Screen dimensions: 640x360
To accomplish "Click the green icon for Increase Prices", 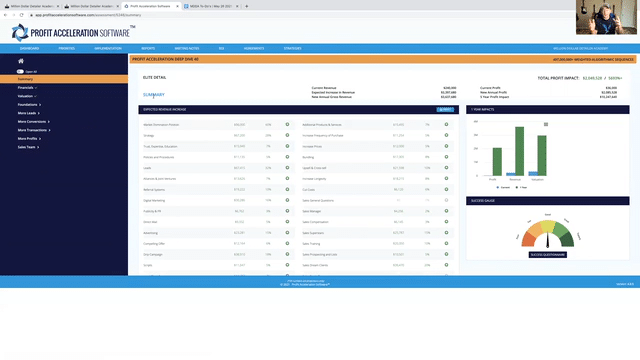I will click(x=447, y=146).
